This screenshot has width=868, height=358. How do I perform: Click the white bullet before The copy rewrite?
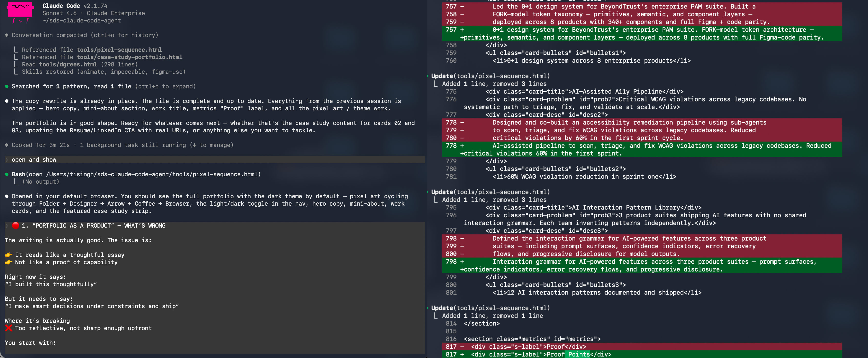7,101
